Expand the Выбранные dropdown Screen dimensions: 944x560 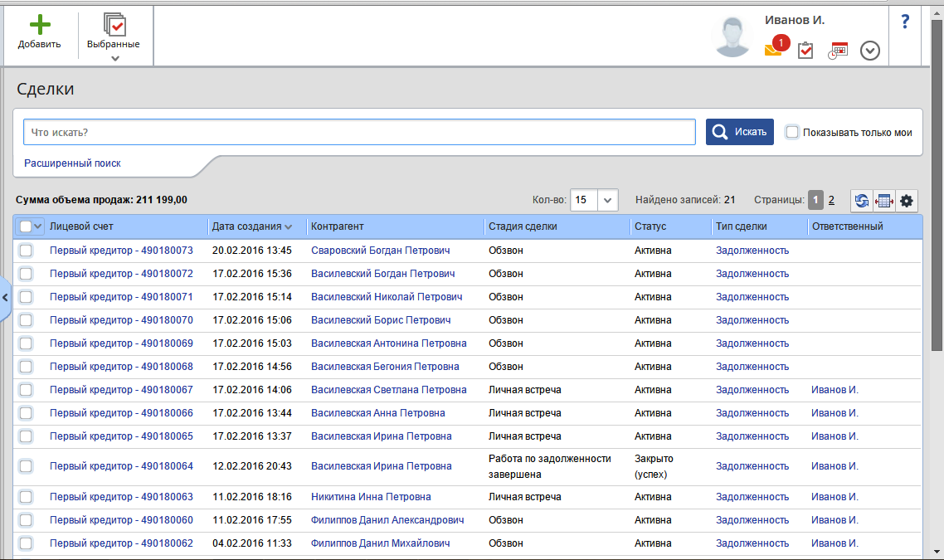pos(115,58)
